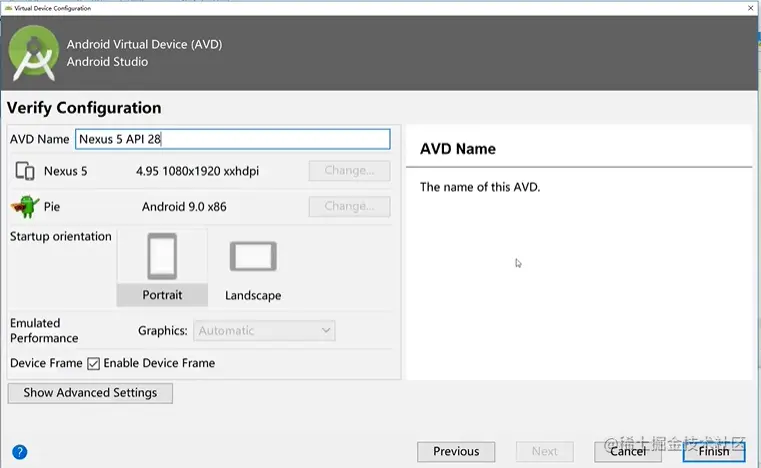Select the Portrait orientation option

[162, 267]
